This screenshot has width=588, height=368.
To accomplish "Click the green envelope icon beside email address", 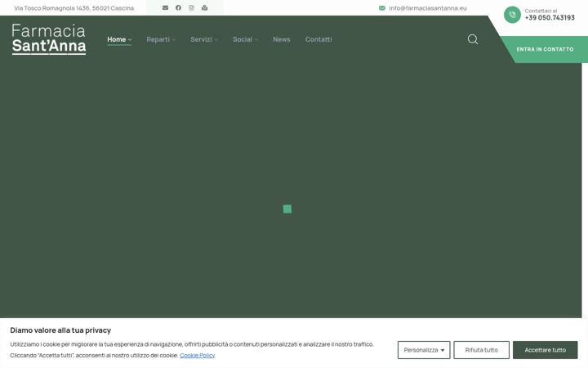I will (x=381, y=8).
